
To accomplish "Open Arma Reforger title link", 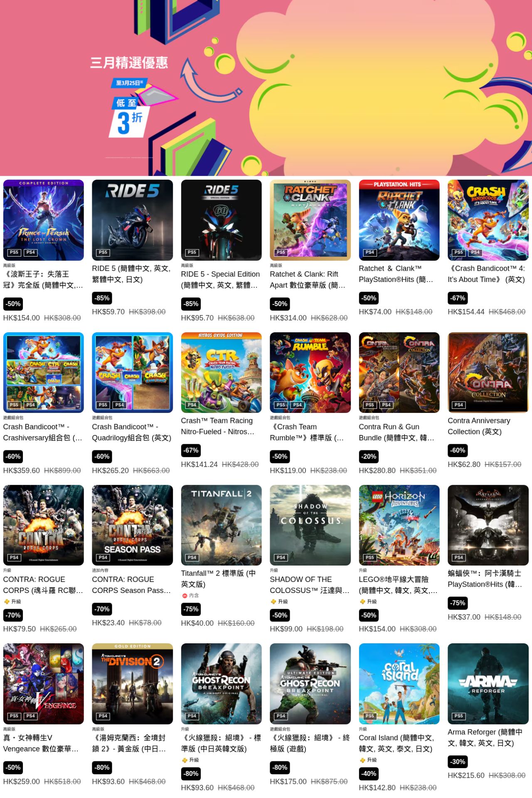I will pos(485,738).
